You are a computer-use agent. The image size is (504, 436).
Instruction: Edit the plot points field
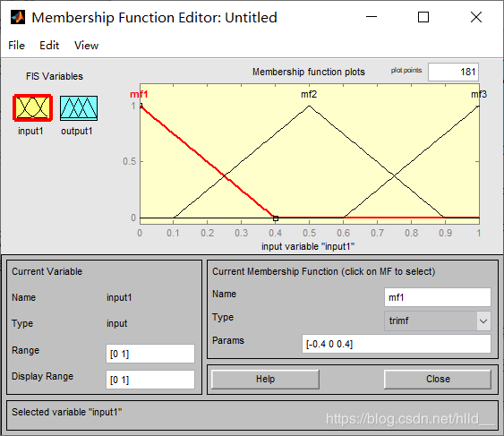453,72
